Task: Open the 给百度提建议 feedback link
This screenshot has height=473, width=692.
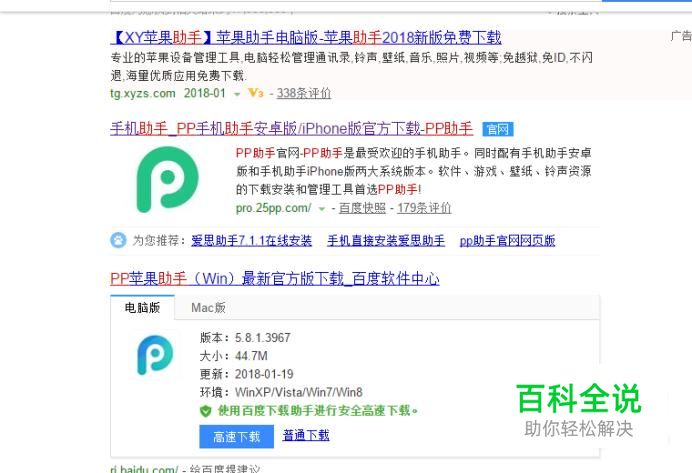Action: pyautogui.click(x=225, y=469)
